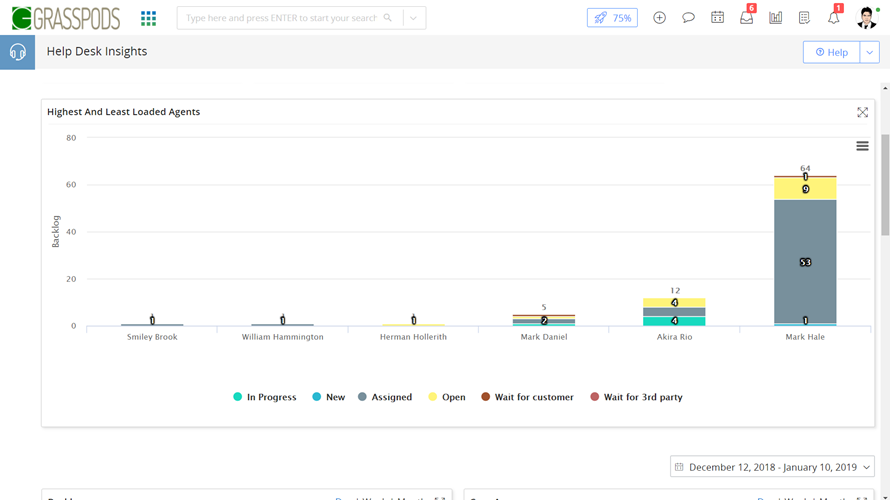Open the reports chart icon
890x500 pixels.
click(x=775, y=18)
